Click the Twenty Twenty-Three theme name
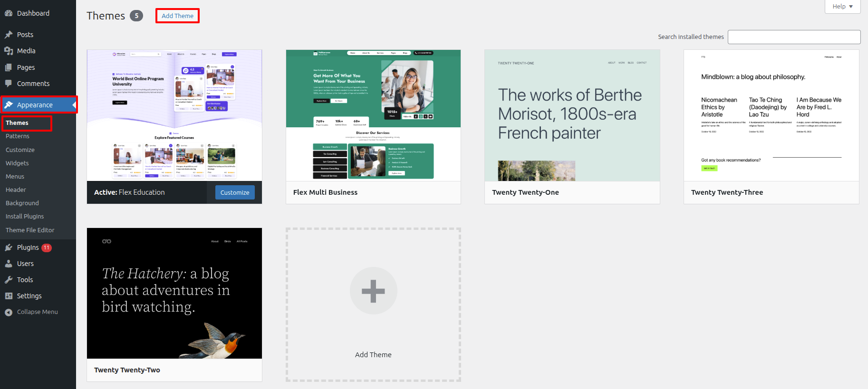Screen dimensions: 868x389 tap(727, 192)
